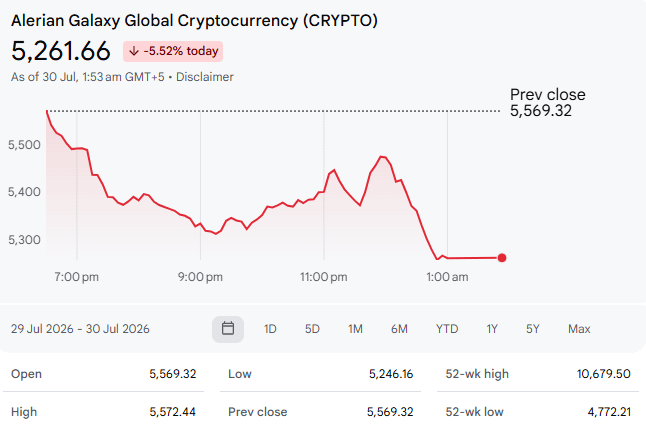Click the 9:00 pm axis label
Screen dimensions: 646x431
[x=200, y=277]
